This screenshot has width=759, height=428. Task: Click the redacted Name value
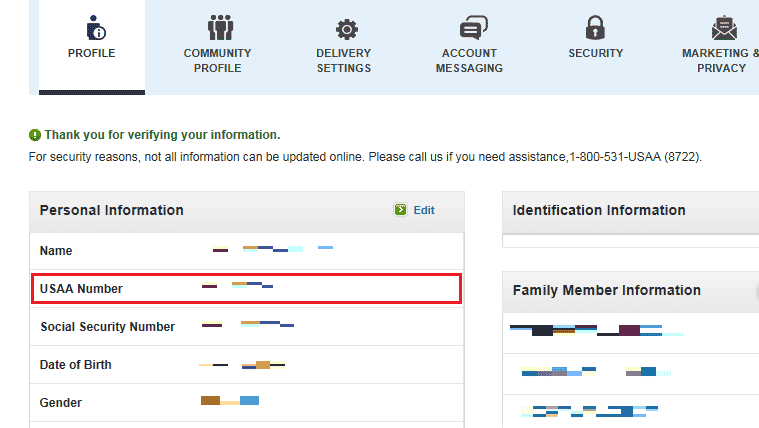tap(273, 249)
